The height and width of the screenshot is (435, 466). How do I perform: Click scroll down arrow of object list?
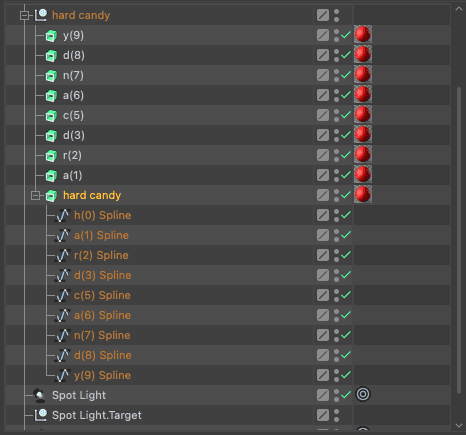pyautogui.click(x=459, y=426)
